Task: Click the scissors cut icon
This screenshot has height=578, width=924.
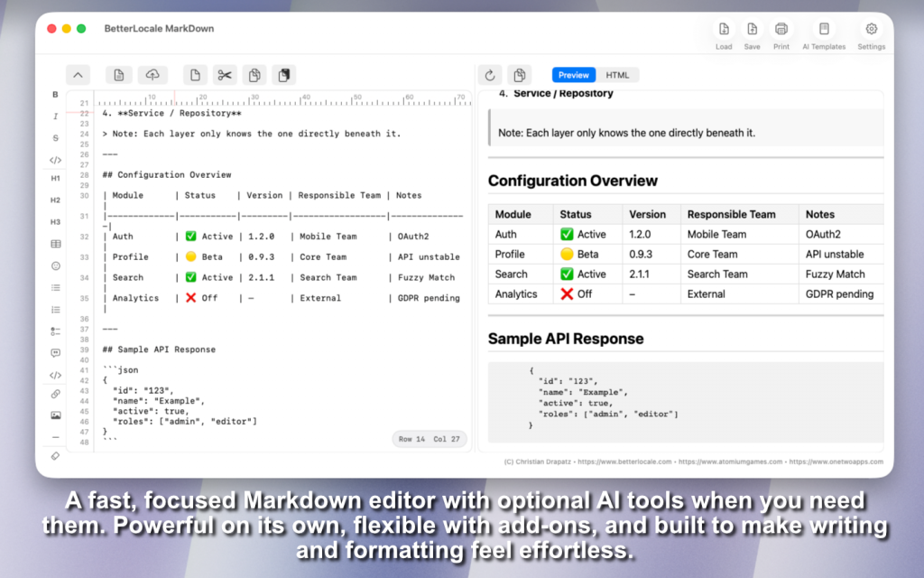Action: (225, 75)
